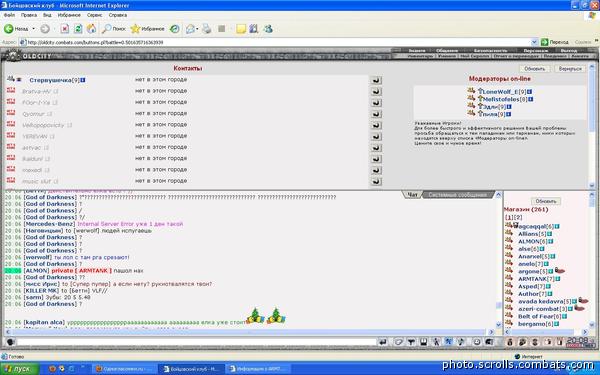Click the arrow button in the VEREVAN row
Screen dimensions: 600x375
pos(376,136)
